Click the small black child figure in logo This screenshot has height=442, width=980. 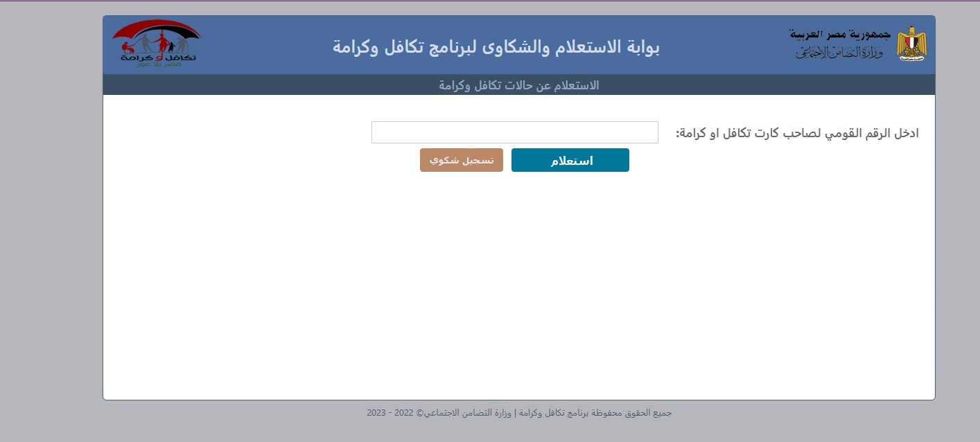coord(170,48)
